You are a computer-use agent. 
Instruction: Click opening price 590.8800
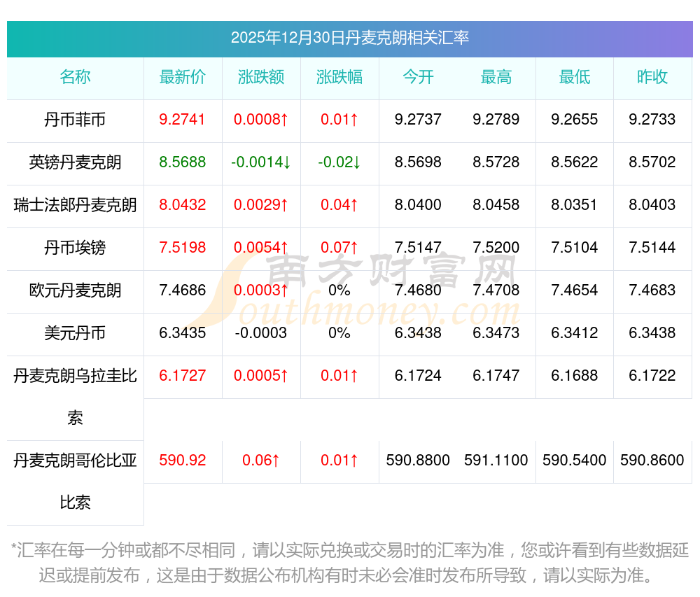418,460
